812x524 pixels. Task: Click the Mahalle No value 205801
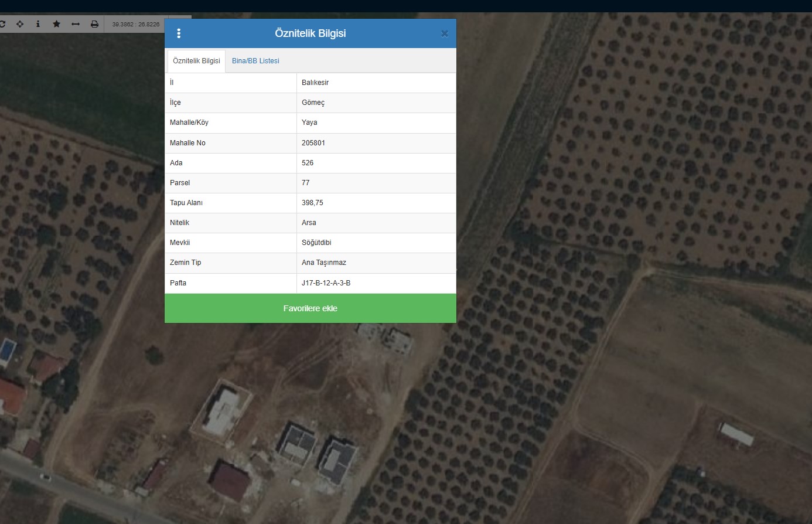(313, 143)
